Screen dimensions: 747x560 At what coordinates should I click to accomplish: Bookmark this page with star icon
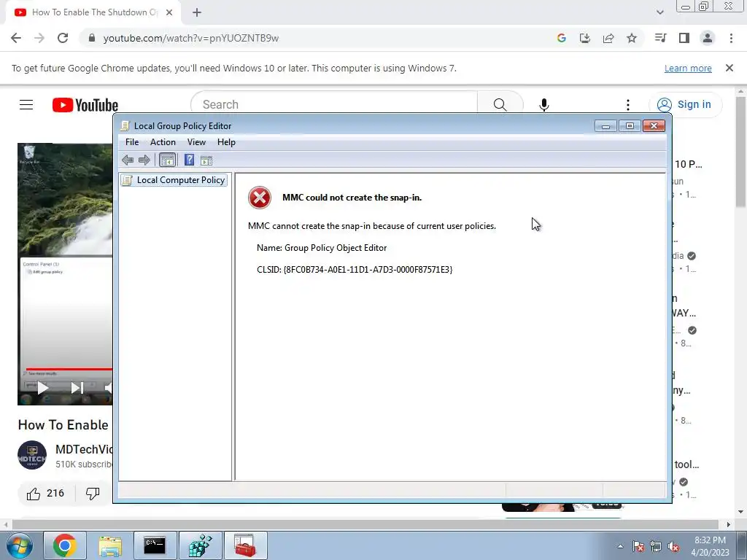[x=632, y=38]
